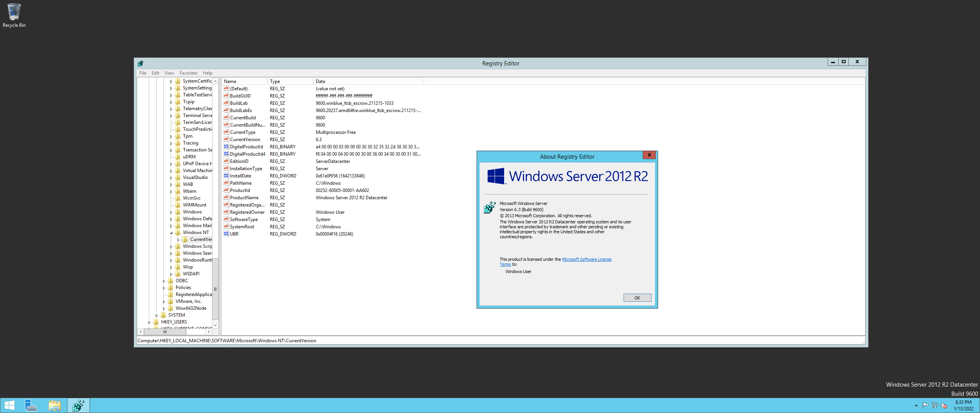Screen dimensions: 980x413
Task: Show hidden tray icons arrow
Action: [x=916, y=405]
